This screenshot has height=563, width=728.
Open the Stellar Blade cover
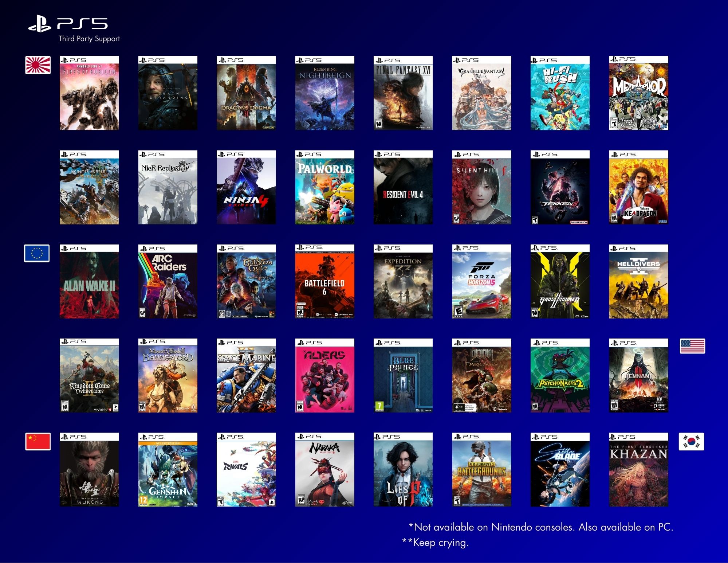click(560, 470)
